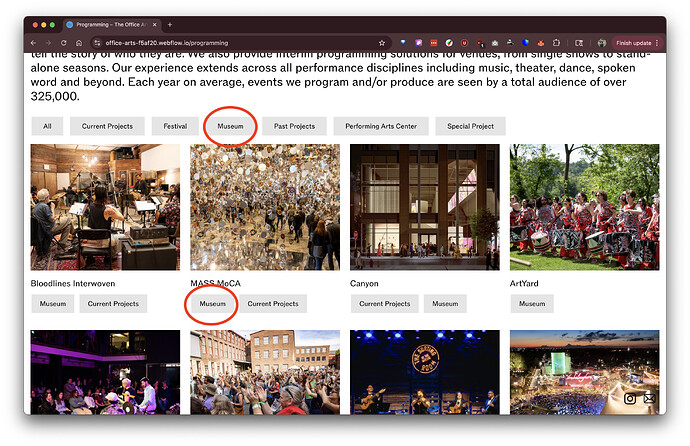Open the uBlock red shield extension

(464, 43)
